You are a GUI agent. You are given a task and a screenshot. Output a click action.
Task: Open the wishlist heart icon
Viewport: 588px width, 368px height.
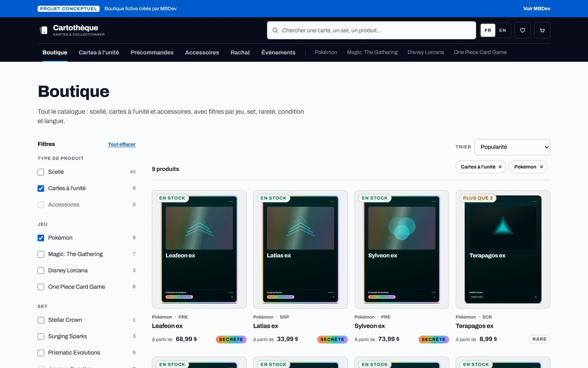coord(522,30)
